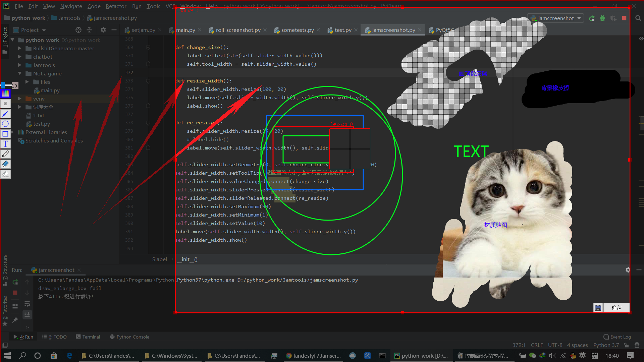This screenshot has height=362, width=644.
Task: Select the blue arrow drawing tool
Action: tap(5, 114)
